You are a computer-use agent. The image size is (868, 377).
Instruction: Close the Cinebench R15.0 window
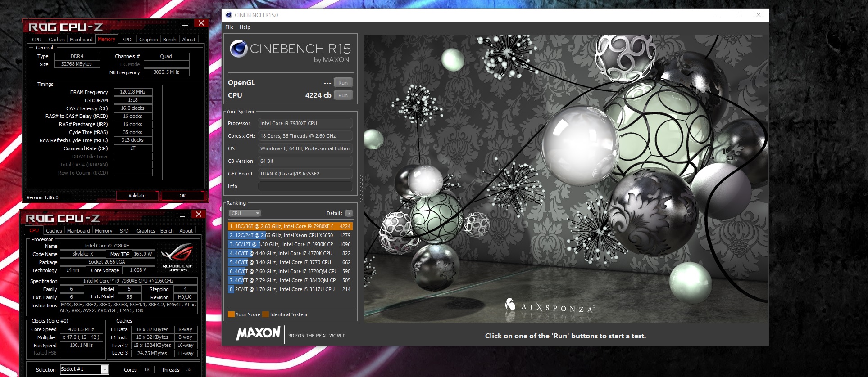pyautogui.click(x=759, y=15)
